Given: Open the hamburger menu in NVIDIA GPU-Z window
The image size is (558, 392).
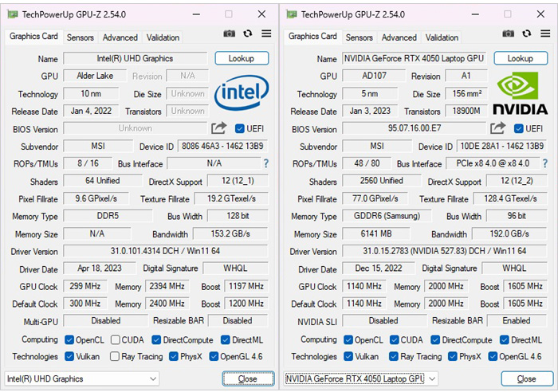Looking at the screenshot, I should tap(545, 33).
